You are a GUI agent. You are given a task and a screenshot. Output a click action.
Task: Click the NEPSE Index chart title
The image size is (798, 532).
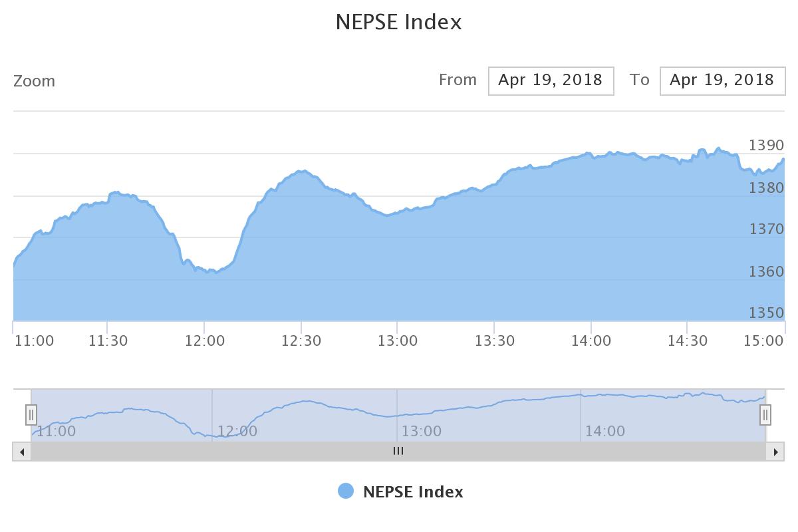tap(398, 22)
